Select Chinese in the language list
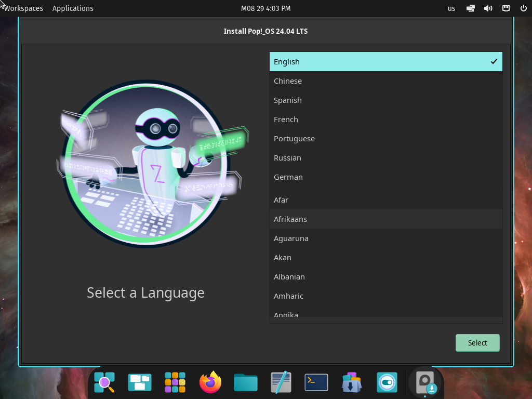This screenshot has width=532, height=399. tap(386, 81)
